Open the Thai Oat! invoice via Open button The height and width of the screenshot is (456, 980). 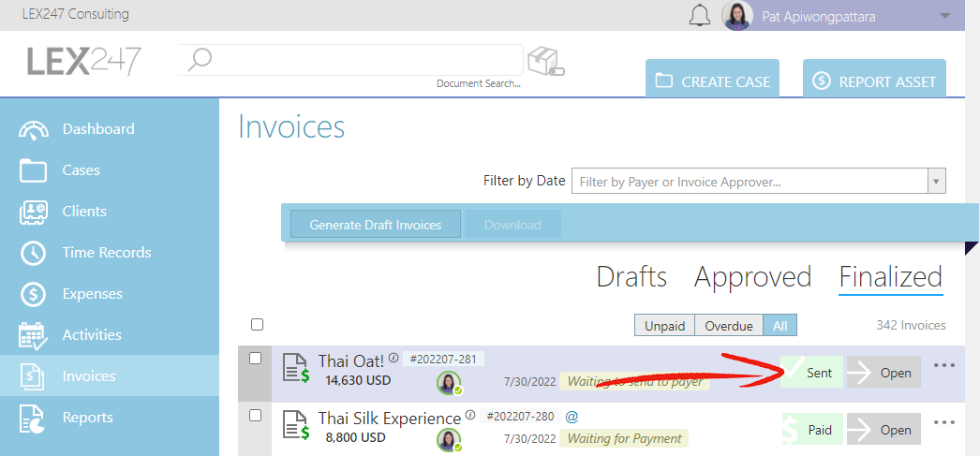click(x=883, y=373)
